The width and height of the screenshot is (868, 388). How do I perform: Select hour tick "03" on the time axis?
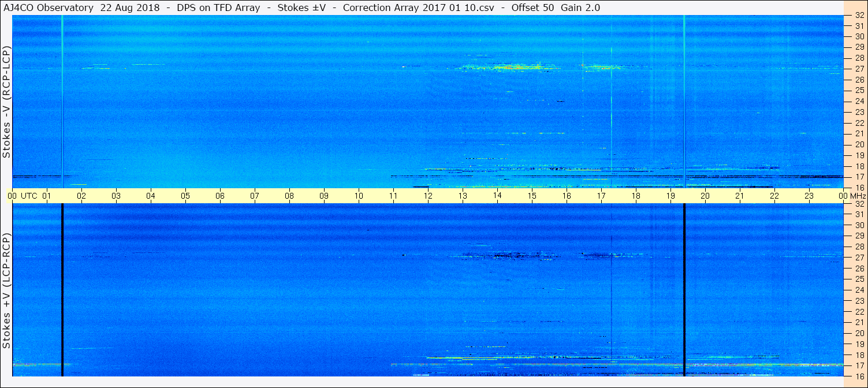click(116, 196)
